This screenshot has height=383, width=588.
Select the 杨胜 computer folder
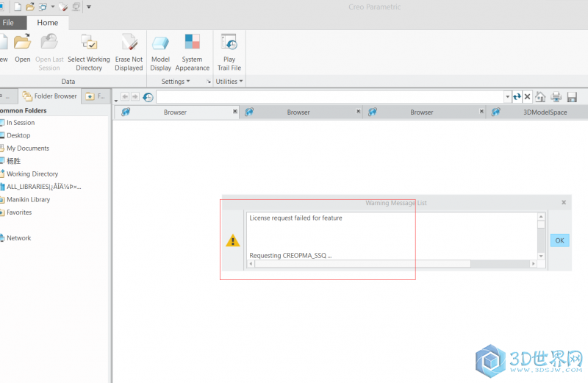13,161
